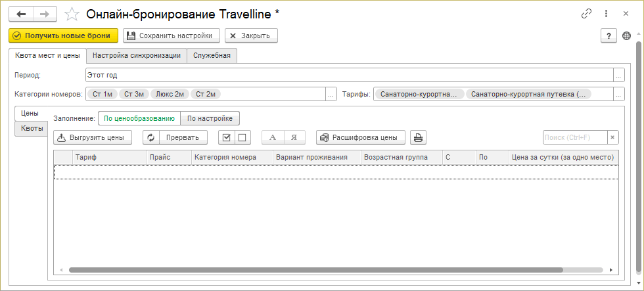Print the table using the printer icon
Screen dimensions: 644x291
pyautogui.click(x=418, y=137)
